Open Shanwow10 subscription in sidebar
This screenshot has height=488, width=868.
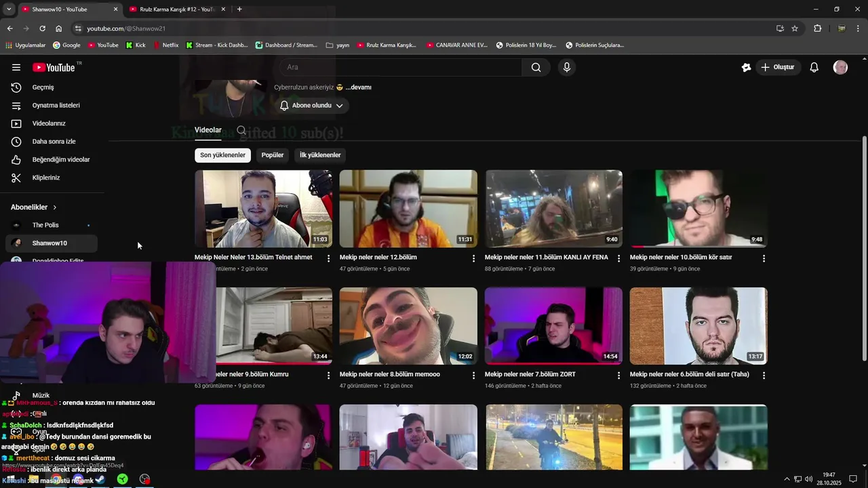pos(52,243)
